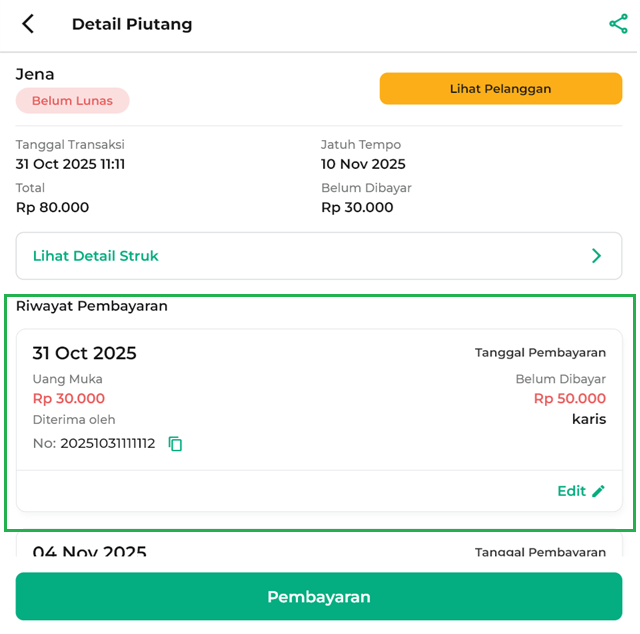Copy the payment number with copy icon
Screen dimensions: 640x634
176,443
